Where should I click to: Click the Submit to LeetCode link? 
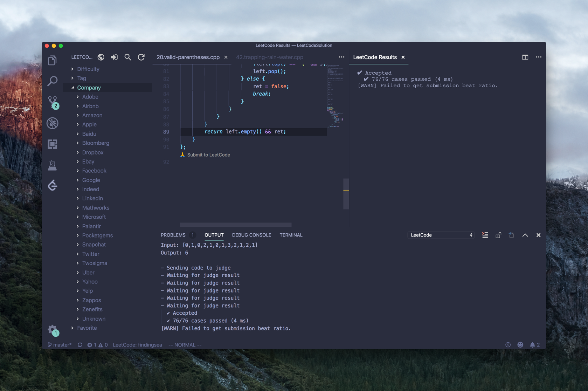208,155
